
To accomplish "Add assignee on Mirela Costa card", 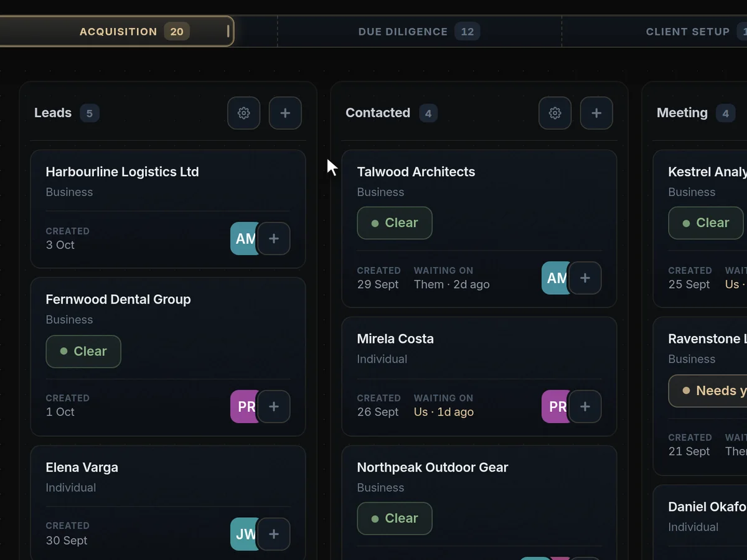I will (x=585, y=407).
